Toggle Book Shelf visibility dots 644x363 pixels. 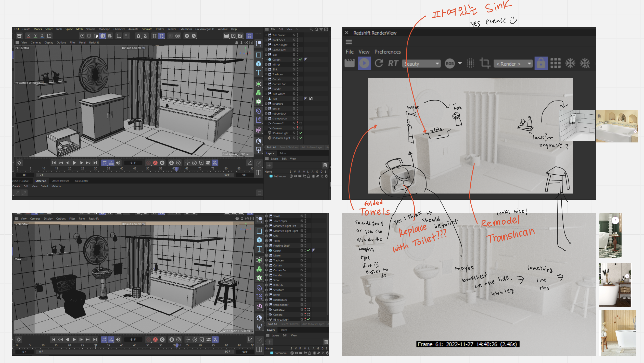(x=298, y=40)
